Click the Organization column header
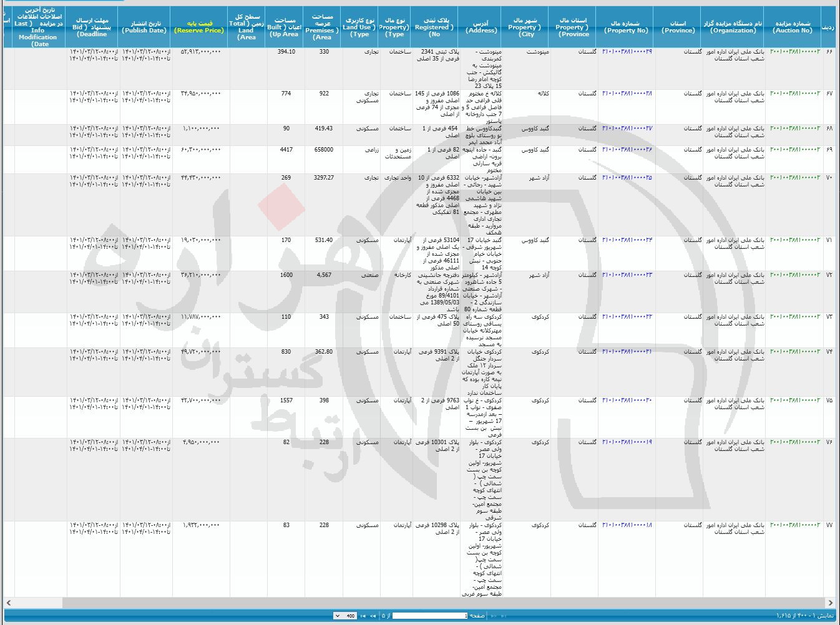The height and width of the screenshot is (625, 840). click(733, 27)
